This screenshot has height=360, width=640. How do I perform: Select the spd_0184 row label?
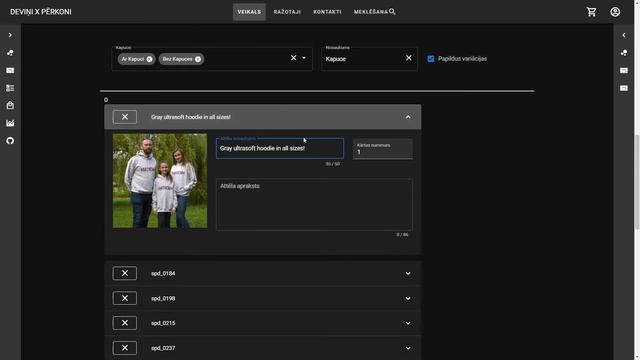click(163, 273)
